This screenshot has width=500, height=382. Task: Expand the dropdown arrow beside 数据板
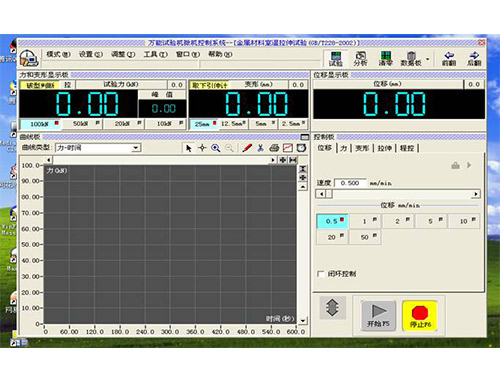pos(427,59)
